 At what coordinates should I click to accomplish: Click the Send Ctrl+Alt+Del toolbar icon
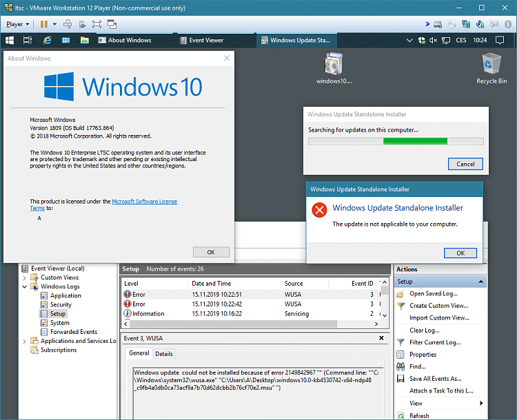(68, 24)
